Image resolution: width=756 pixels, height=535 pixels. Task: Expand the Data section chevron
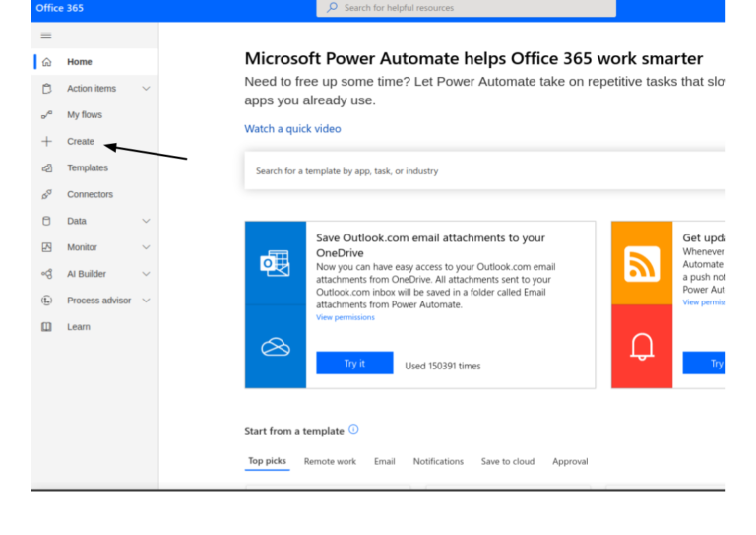(146, 221)
